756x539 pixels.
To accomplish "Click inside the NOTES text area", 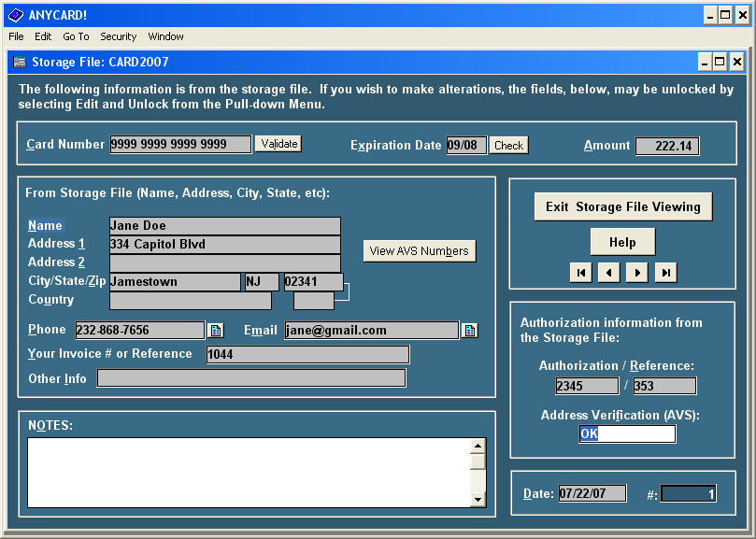I will click(249, 473).
